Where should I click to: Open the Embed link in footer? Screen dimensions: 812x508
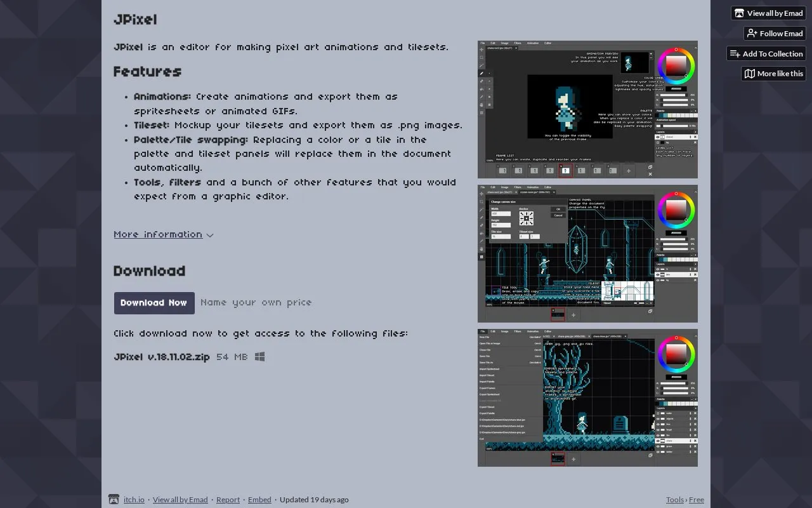tap(259, 500)
